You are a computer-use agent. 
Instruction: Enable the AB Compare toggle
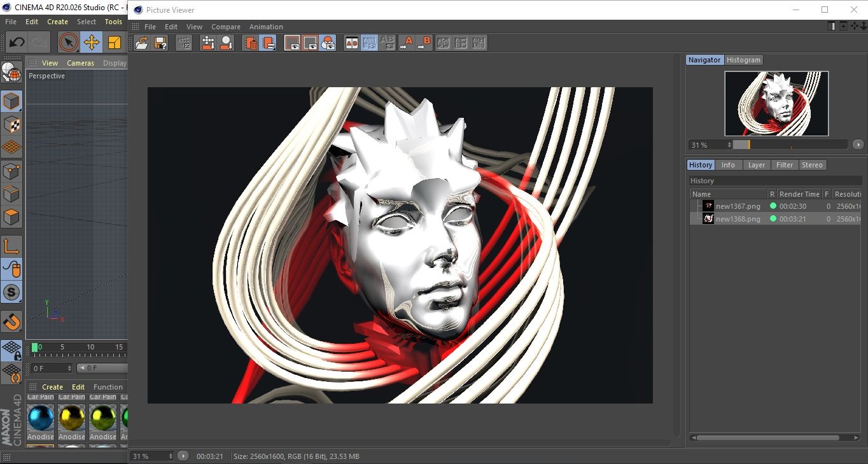(351, 43)
